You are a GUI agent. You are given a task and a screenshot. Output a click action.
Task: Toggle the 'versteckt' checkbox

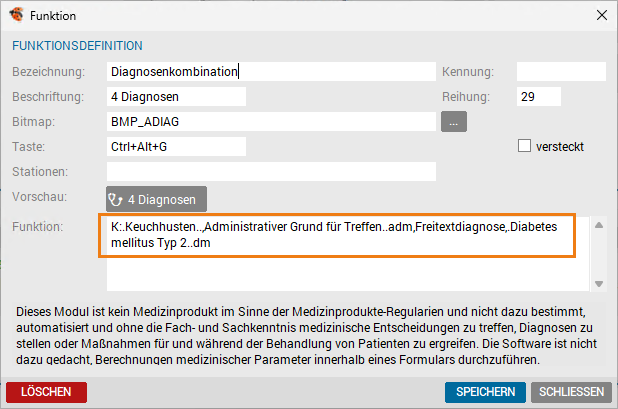click(524, 146)
